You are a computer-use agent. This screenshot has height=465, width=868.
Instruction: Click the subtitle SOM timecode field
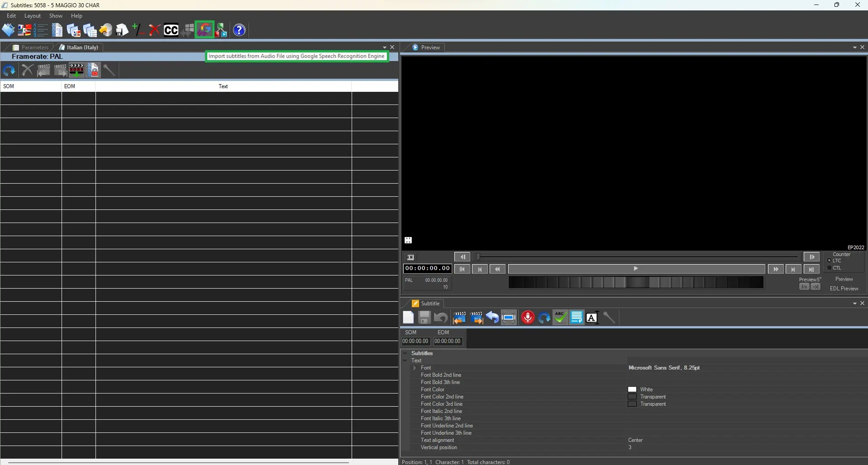(415, 342)
